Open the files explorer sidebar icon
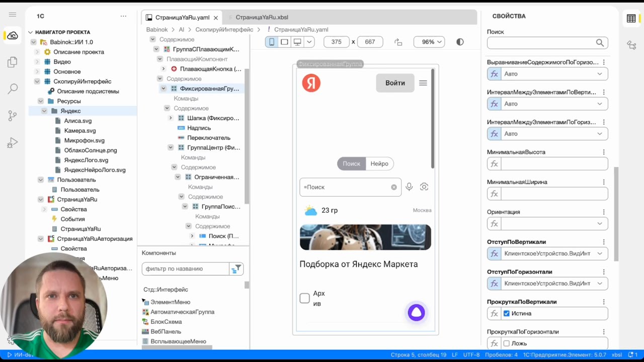This screenshot has height=362, width=644. [x=13, y=62]
